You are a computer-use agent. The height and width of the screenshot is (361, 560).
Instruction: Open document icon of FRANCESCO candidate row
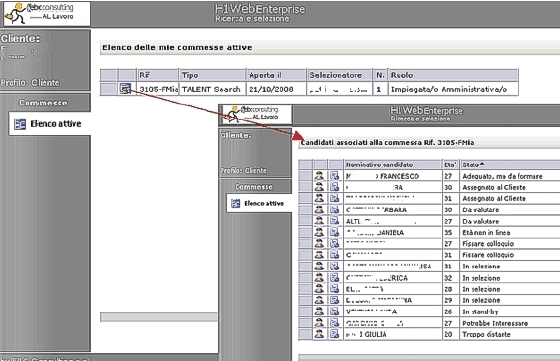click(334, 175)
